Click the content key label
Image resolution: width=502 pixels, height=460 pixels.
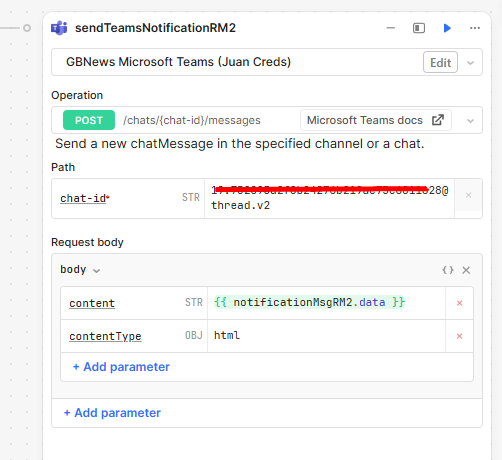[x=92, y=303]
